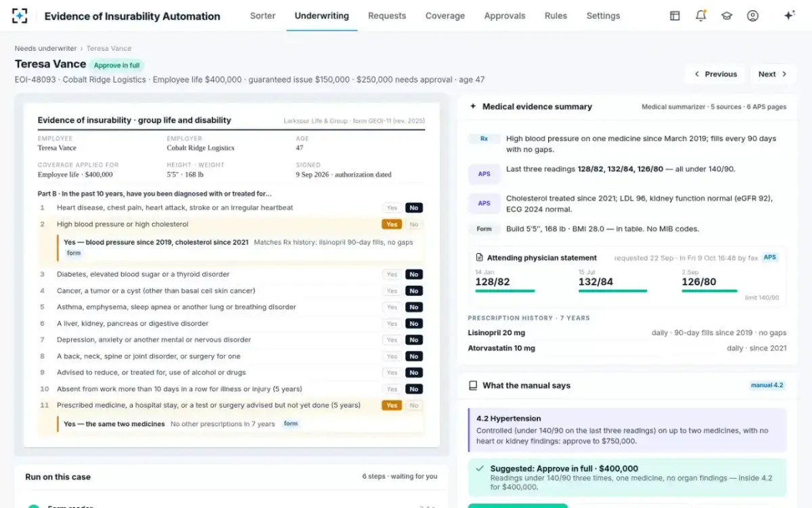The height and width of the screenshot is (508, 812).
Task: Select No for high blood pressure question
Action: (414, 224)
